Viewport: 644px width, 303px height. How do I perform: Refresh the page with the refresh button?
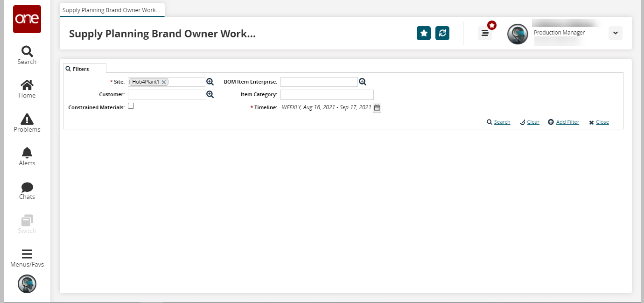click(442, 33)
